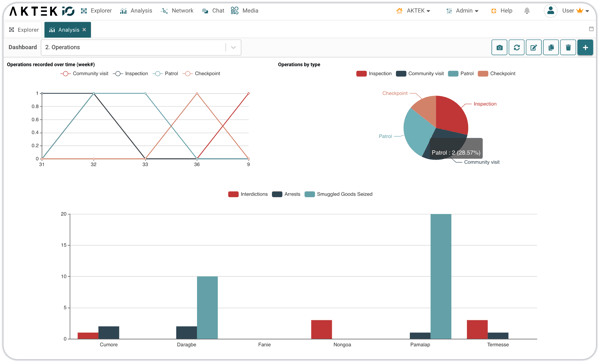
Task: Click the 'Pamalap' axis label
Action: [420, 345]
